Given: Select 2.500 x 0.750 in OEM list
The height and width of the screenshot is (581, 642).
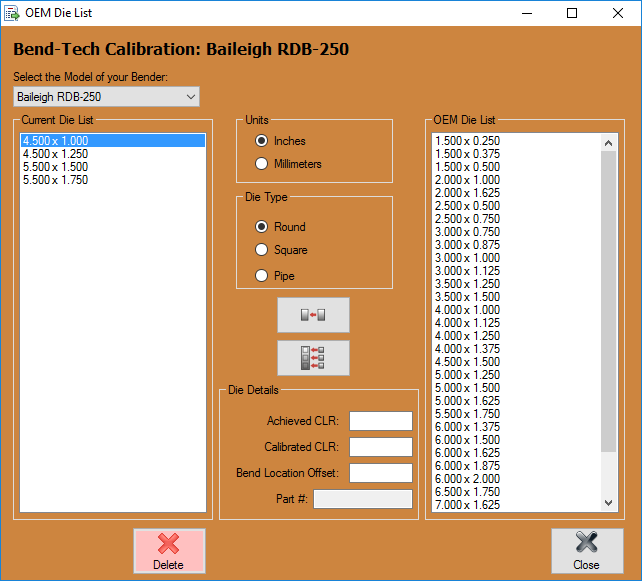Looking at the screenshot, I should coord(517,219).
